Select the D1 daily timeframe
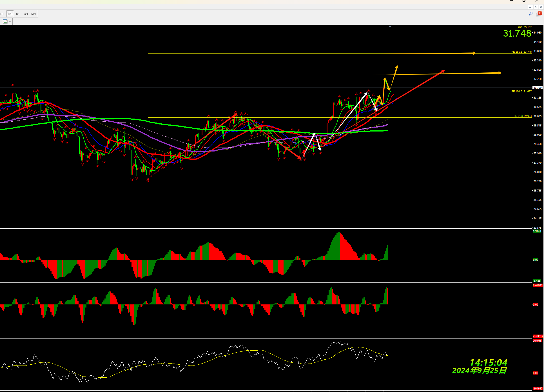Image resolution: width=544 pixels, height=392 pixels. point(18,14)
